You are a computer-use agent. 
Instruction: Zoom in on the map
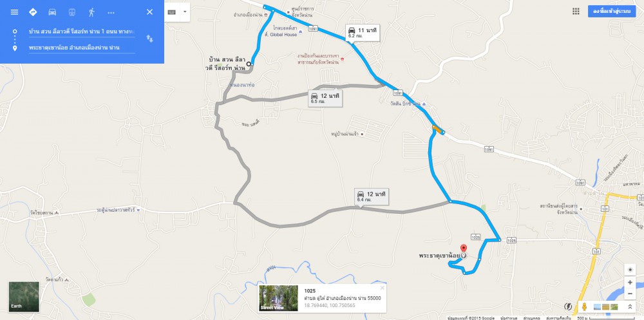630,283
